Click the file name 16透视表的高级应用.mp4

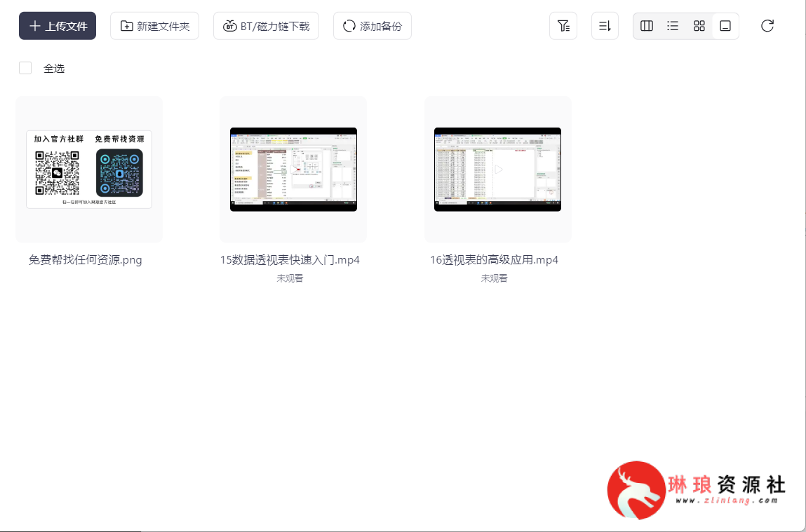point(495,260)
